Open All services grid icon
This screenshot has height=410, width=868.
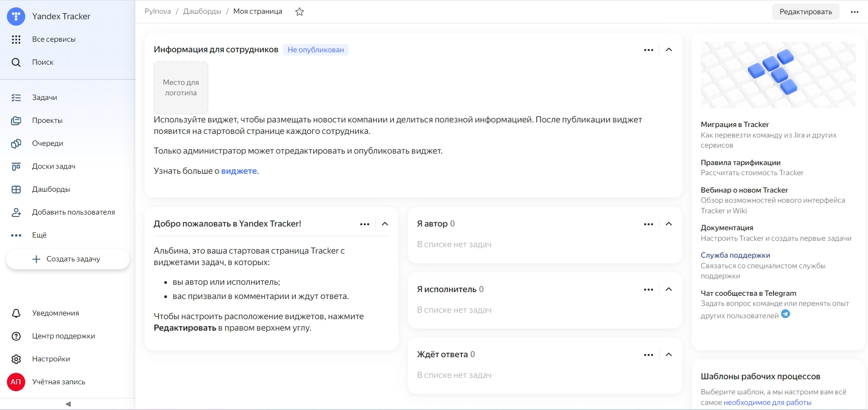pyautogui.click(x=16, y=39)
